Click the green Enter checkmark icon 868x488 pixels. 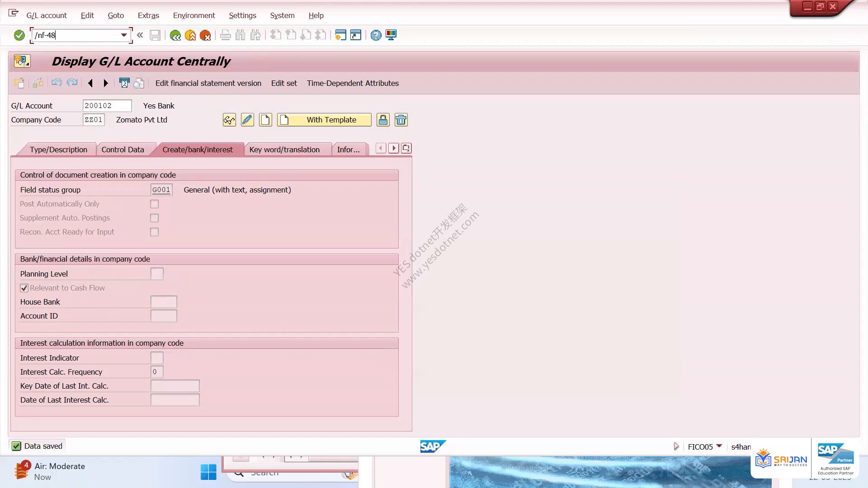tap(19, 35)
